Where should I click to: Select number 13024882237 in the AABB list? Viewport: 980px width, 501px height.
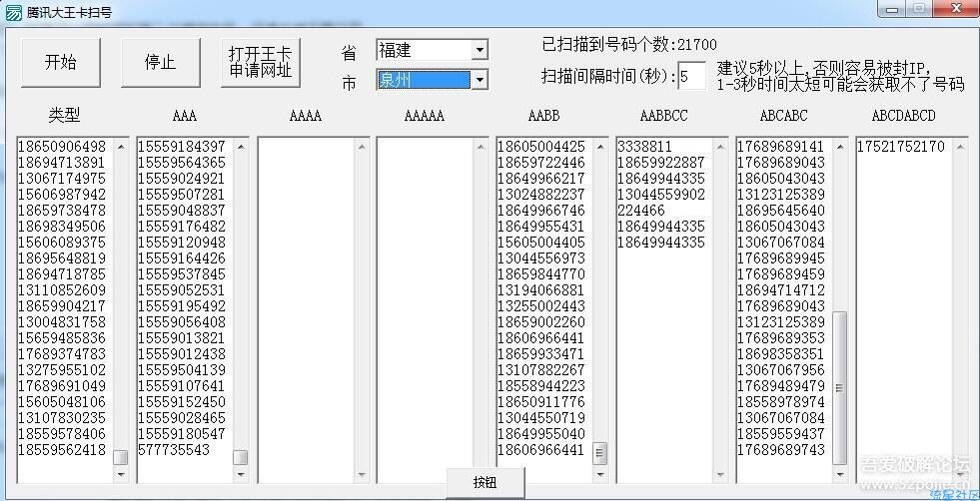tap(541, 195)
